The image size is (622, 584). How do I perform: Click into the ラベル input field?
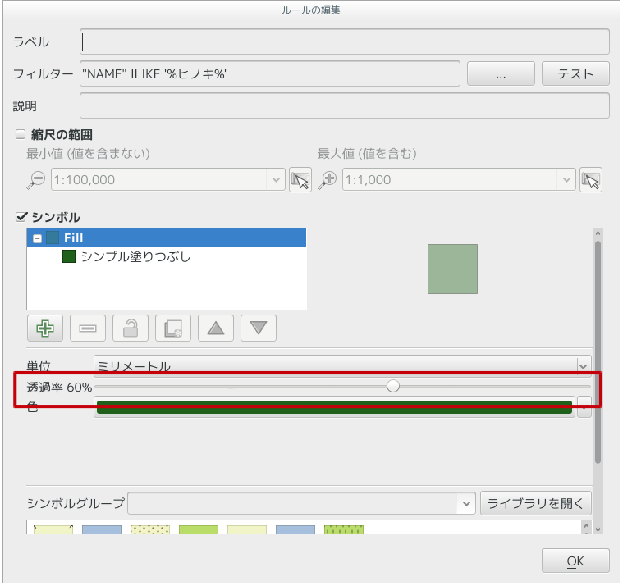345,41
